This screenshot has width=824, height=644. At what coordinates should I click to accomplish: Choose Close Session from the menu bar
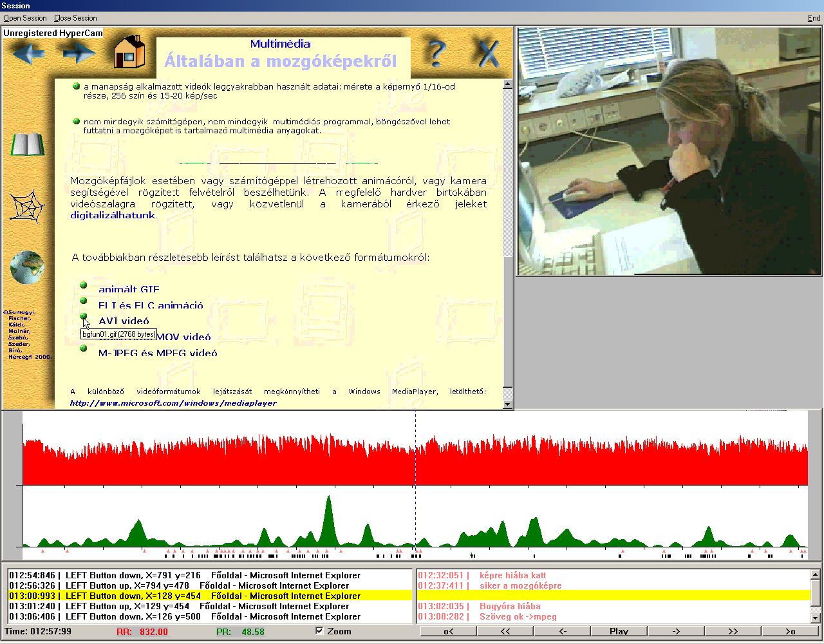[x=75, y=18]
